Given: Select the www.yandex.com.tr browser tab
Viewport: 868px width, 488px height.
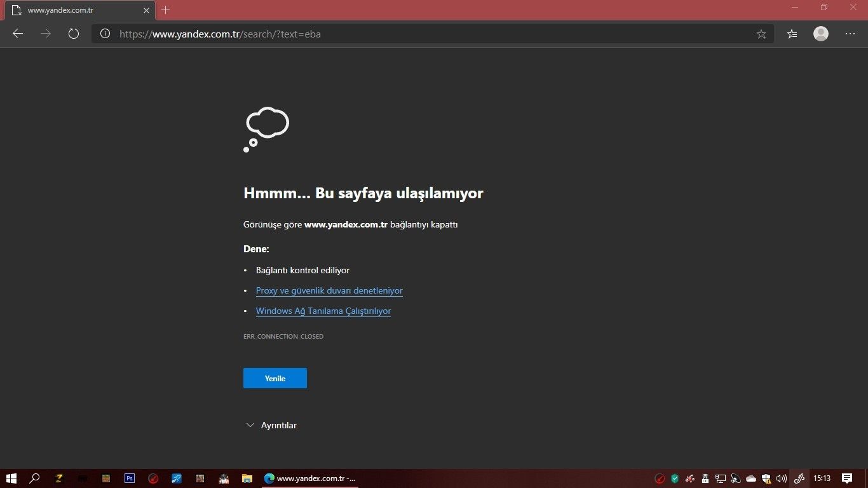Looking at the screenshot, I should (80, 10).
